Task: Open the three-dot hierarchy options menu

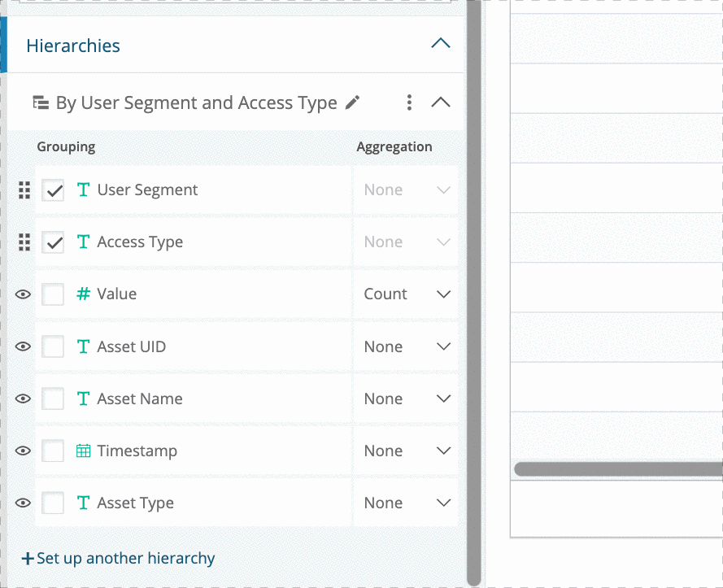Action: (409, 102)
